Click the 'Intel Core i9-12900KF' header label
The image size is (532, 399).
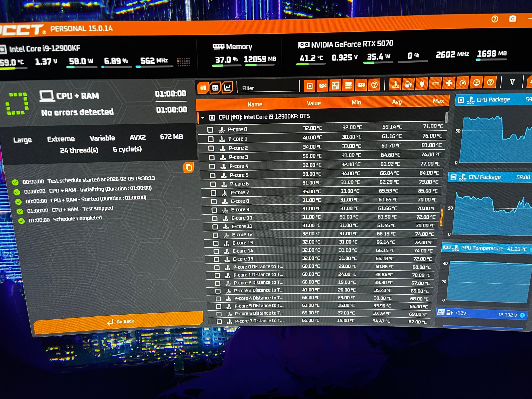coord(45,49)
